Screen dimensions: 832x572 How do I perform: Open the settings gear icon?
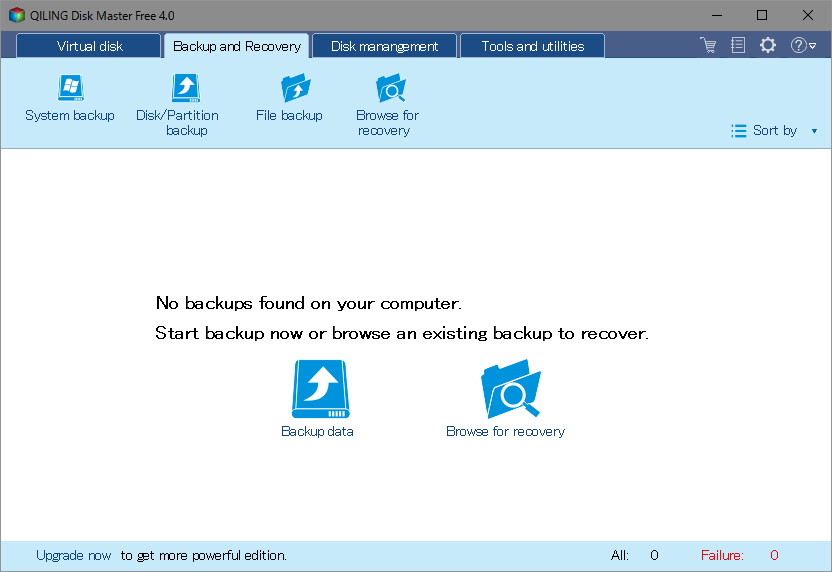click(768, 45)
